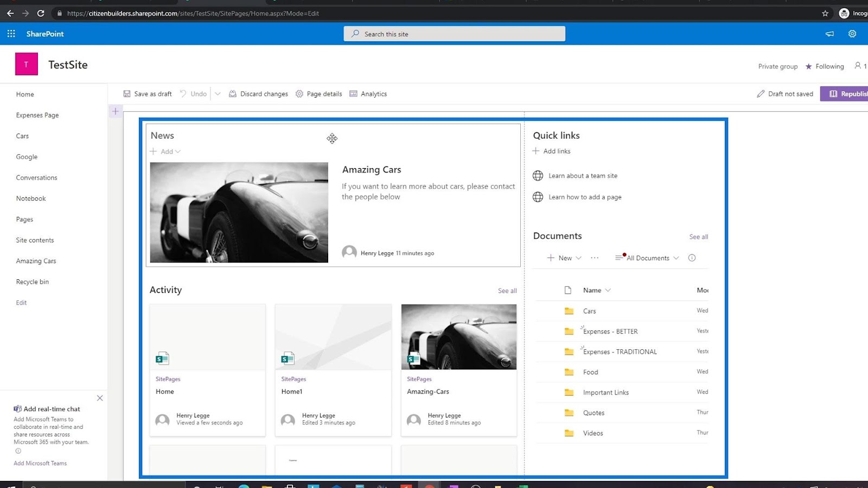Open the All Documents view dropdown
This screenshot has width=868, height=488.
coord(647,258)
